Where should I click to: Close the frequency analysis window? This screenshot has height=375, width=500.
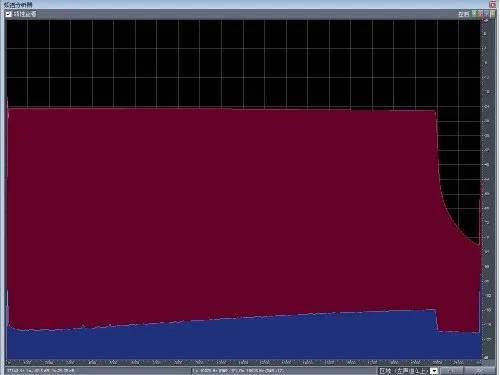point(492,4)
